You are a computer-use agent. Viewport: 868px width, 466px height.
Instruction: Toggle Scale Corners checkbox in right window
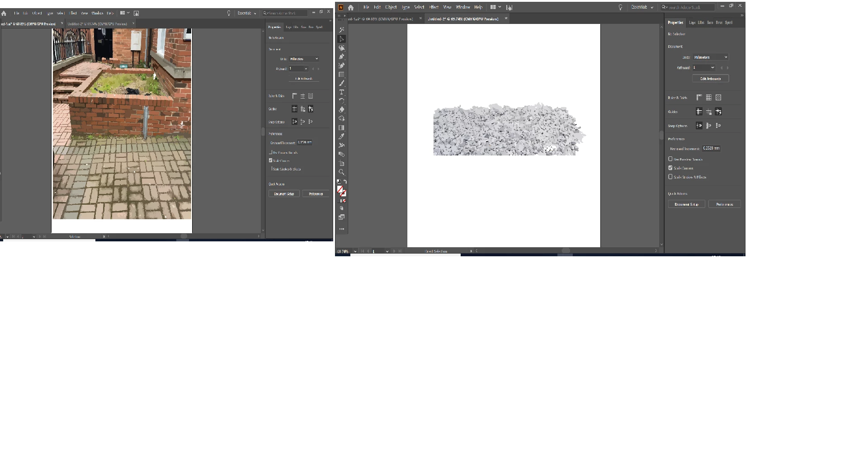(x=670, y=168)
